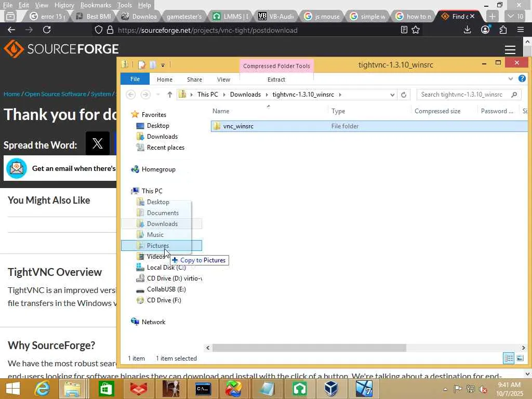The image size is (532, 399).
Task: Open the Firefox account profile icon
Action: click(486, 30)
